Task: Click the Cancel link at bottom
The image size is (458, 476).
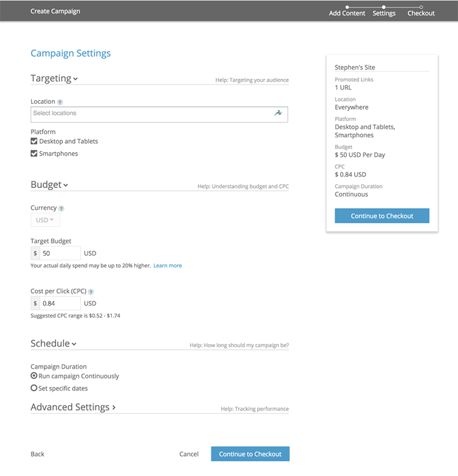Action: (189, 454)
